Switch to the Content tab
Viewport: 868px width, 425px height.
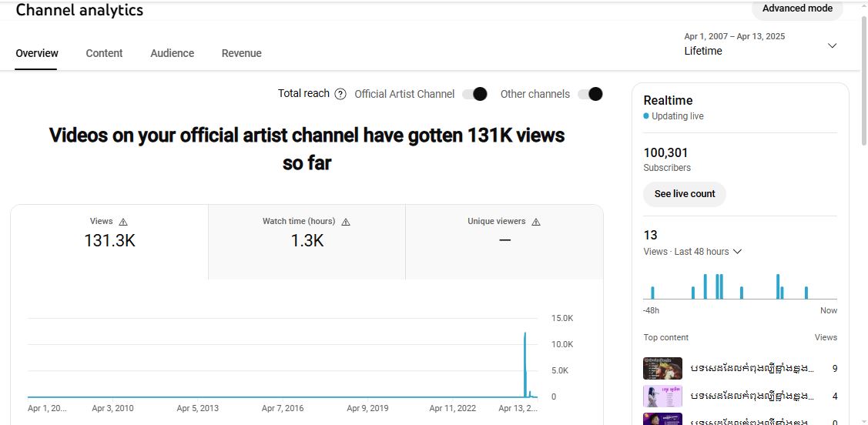pos(104,53)
